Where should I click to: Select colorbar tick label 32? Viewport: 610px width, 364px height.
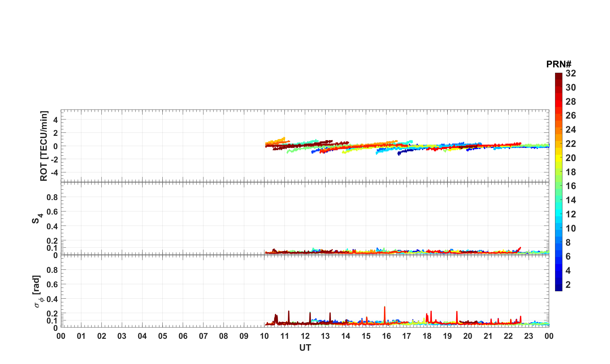click(x=571, y=74)
